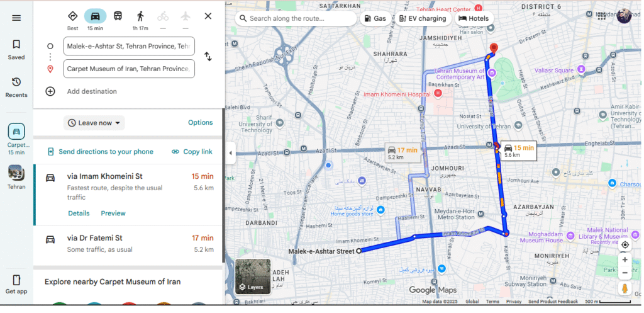Image resolution: width=644 pixels, height=313 pixels.
Task: Filter by Hotels chip
Action: pos(474,18)
